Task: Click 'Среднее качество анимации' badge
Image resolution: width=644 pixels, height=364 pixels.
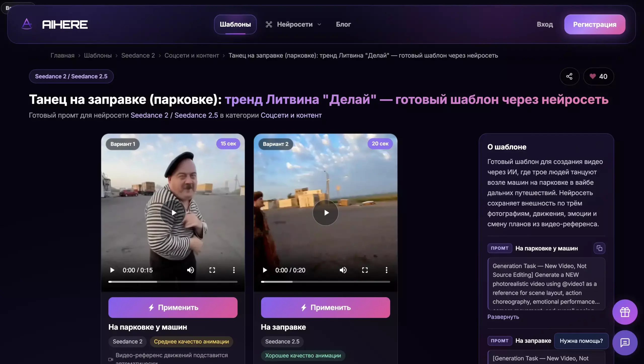Action: point(191,342)
